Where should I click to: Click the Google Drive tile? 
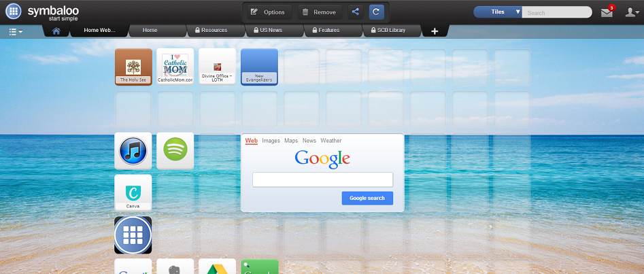pyautogui.click(x=217, y=267)
